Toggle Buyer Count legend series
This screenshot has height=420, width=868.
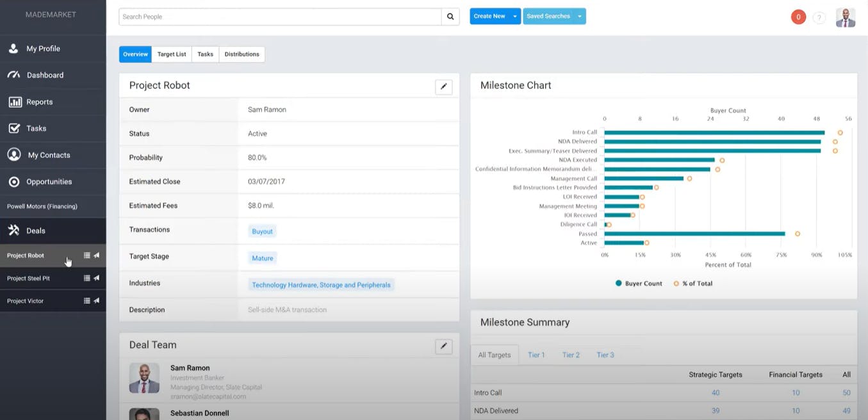[x=639, y=283]
